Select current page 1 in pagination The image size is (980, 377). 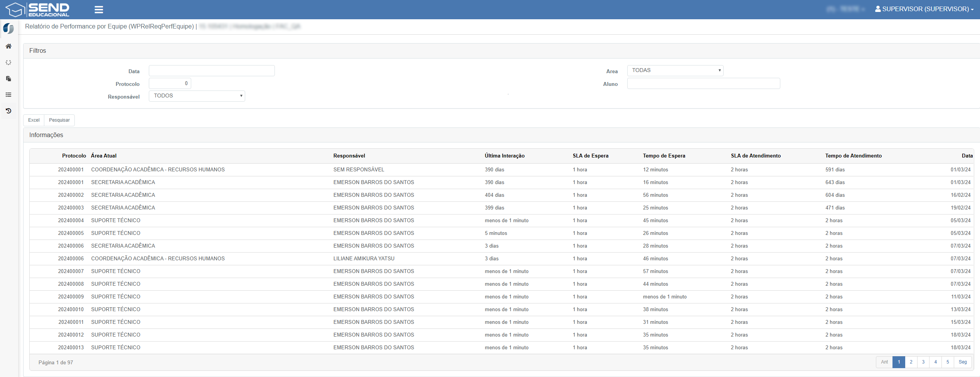[x=899, y=362]
